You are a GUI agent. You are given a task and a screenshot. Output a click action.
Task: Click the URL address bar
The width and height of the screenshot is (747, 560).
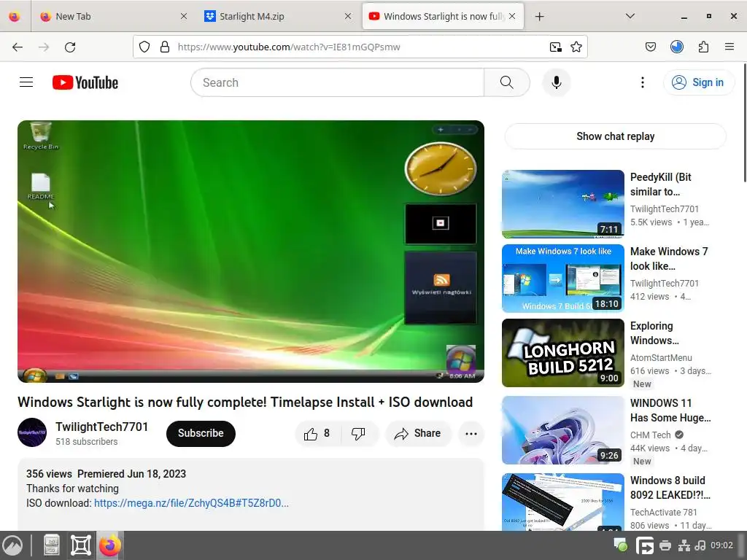(360, 47)
